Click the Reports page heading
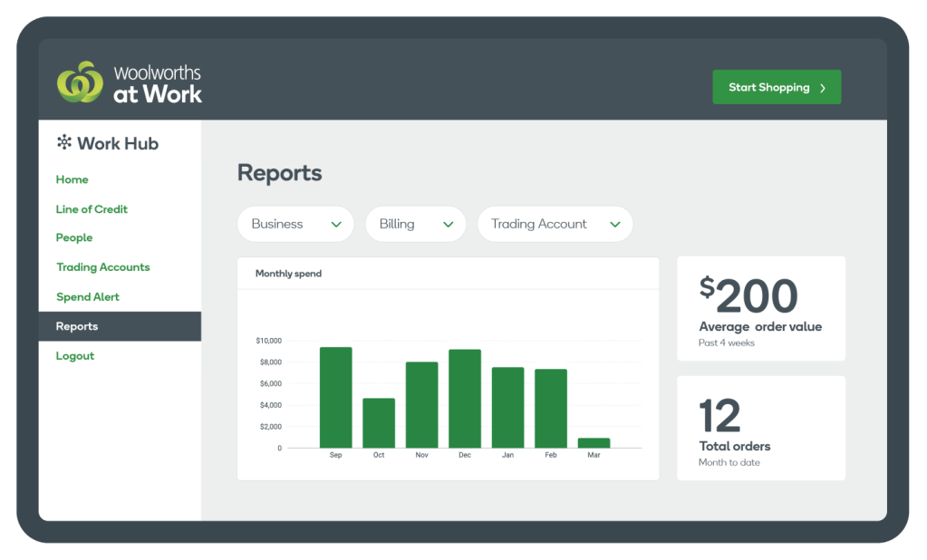This screenshot has height=560, width=927. coord(280,173)
